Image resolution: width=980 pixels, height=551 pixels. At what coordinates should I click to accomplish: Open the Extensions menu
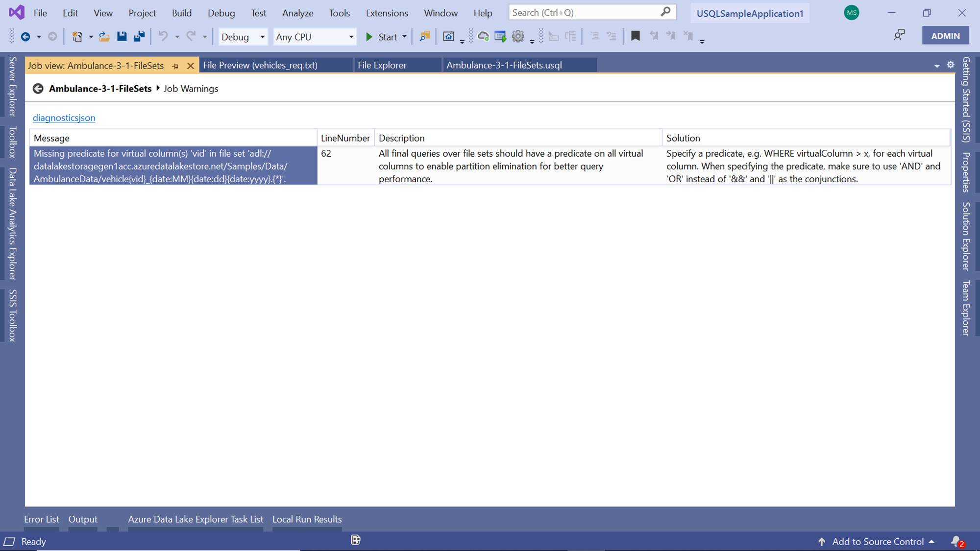point(387,13)
